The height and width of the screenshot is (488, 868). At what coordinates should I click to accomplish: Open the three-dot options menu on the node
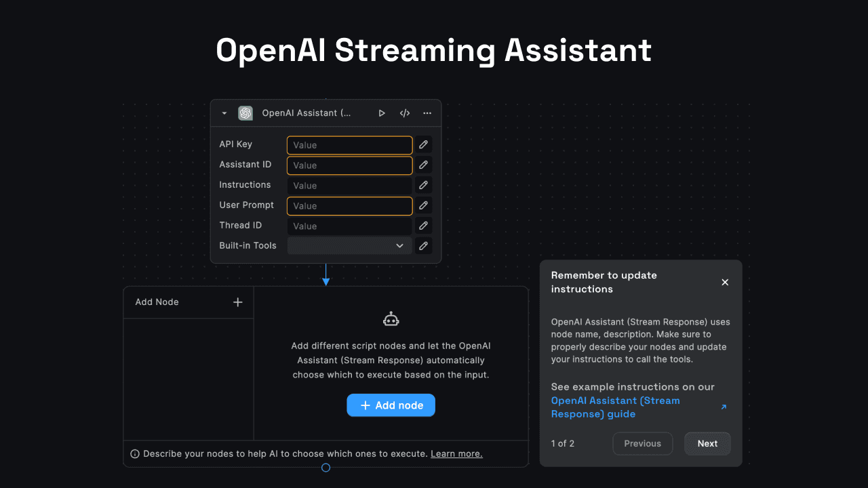pyautogui.click(x=427, y=113)
